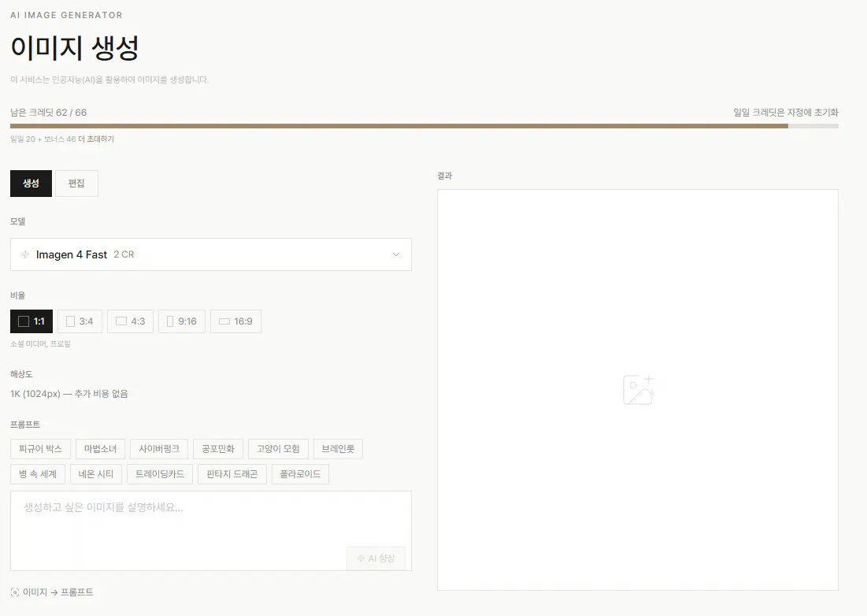This screenshot has width=867, height=616.
Task: Click the 모델 section label
Action: [x=17, y=221]
